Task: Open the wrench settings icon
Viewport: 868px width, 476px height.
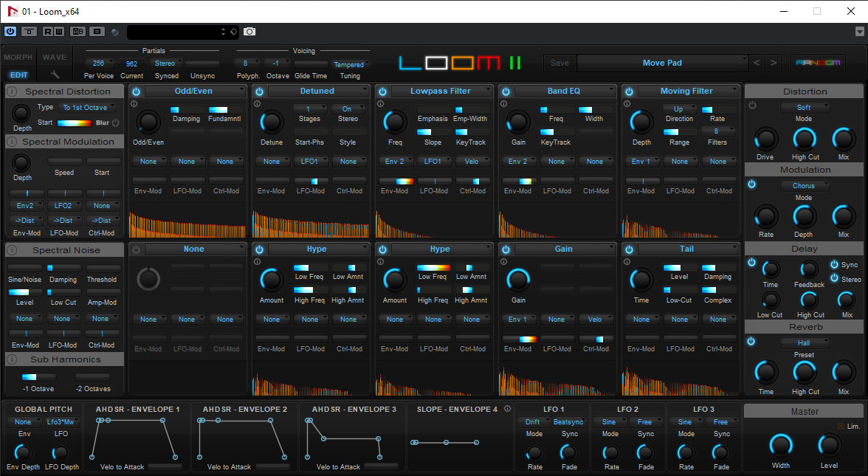Action: (x=55, y=75)
